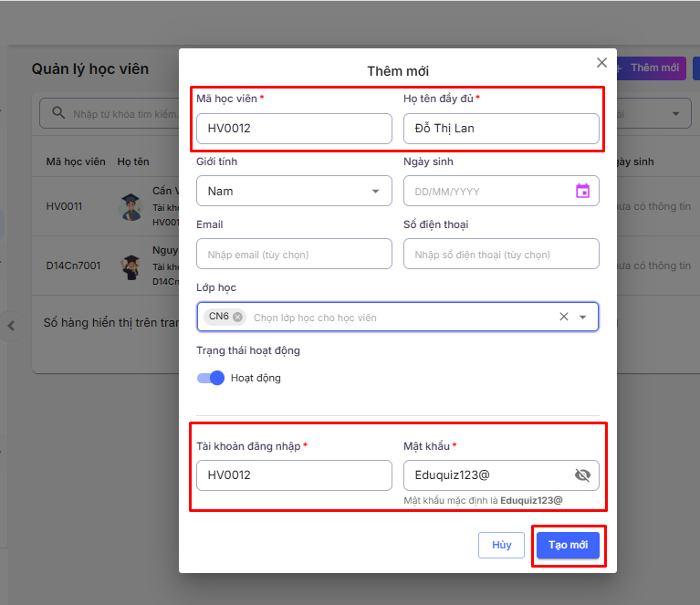Viewport: 700px width, 605px height.
Task: Select D14Cn7001 cell in student table
Action: pyautogui.click(x=74, y=266)
